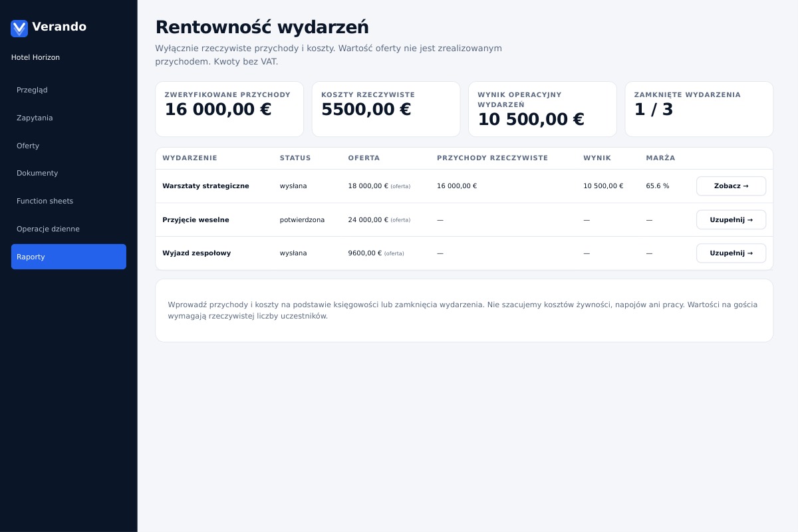Click the Marża column header
Viewport: 798px width, 532px height.
[x=660, y=158]
